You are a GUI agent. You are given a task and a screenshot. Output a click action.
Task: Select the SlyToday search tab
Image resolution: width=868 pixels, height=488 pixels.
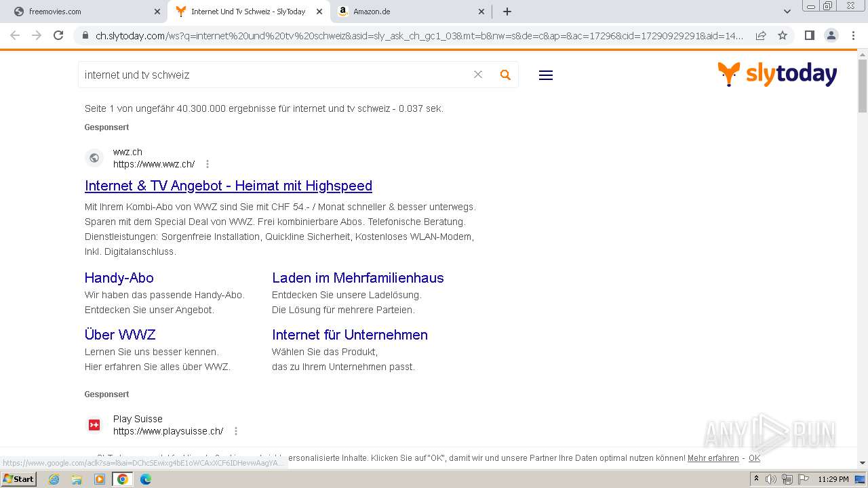coord(248,12)
